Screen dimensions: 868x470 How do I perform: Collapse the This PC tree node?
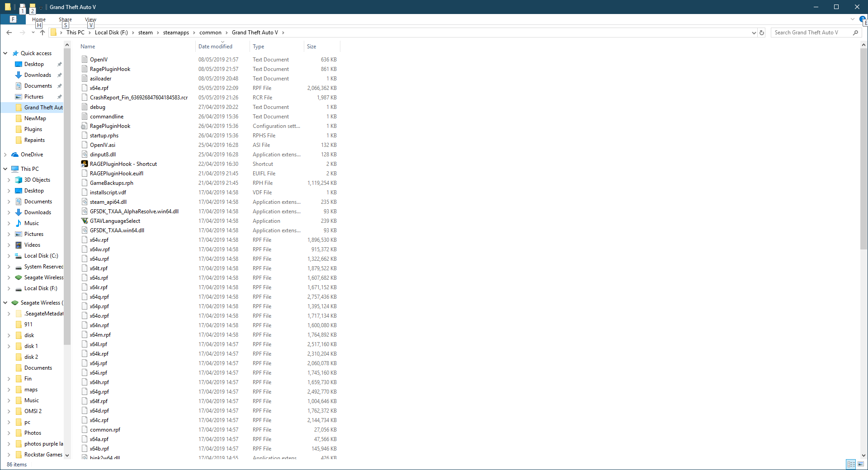5,169
